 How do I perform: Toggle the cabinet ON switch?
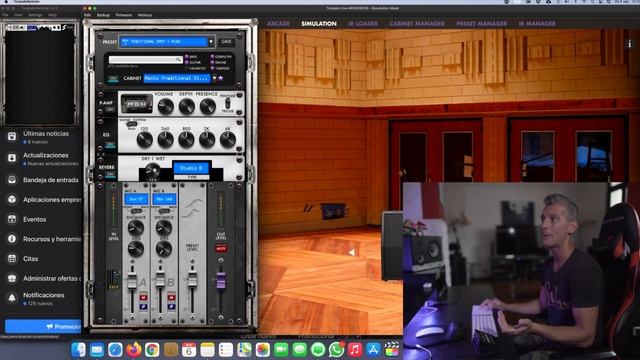point(113,79)
